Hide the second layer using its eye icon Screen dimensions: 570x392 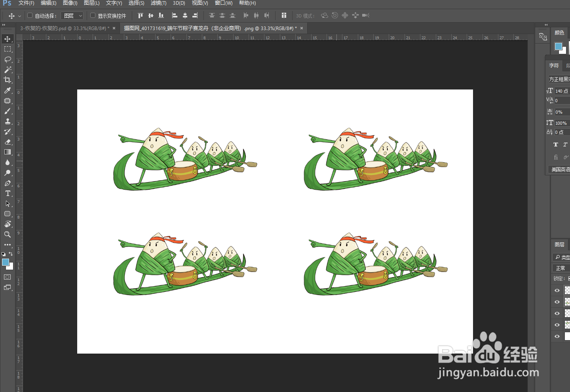pyautogui.click(x=557, y=302)
